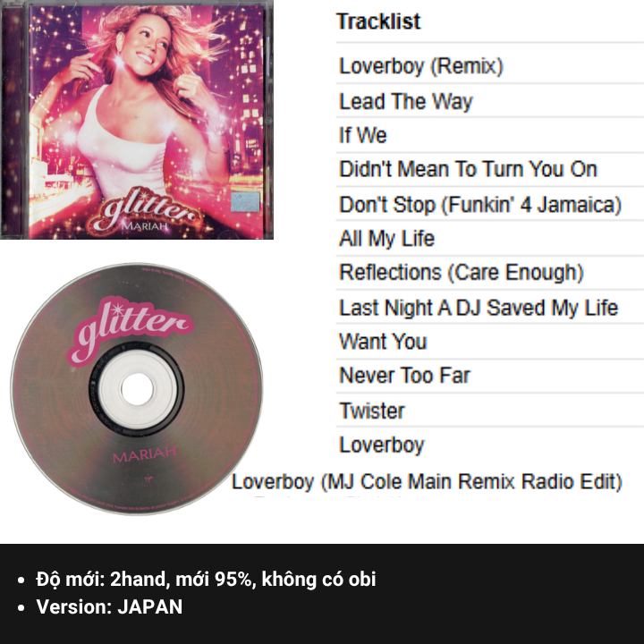The width and height of the screenshot is (644, 644).
Task: Click the Glitter CD disc image
Action: [137, 388]
